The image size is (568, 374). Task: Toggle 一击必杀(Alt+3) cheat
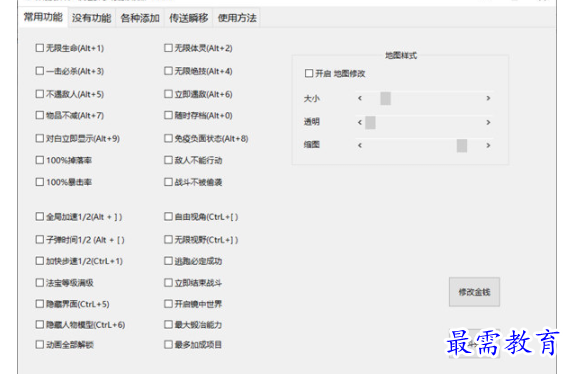(40, 71)
